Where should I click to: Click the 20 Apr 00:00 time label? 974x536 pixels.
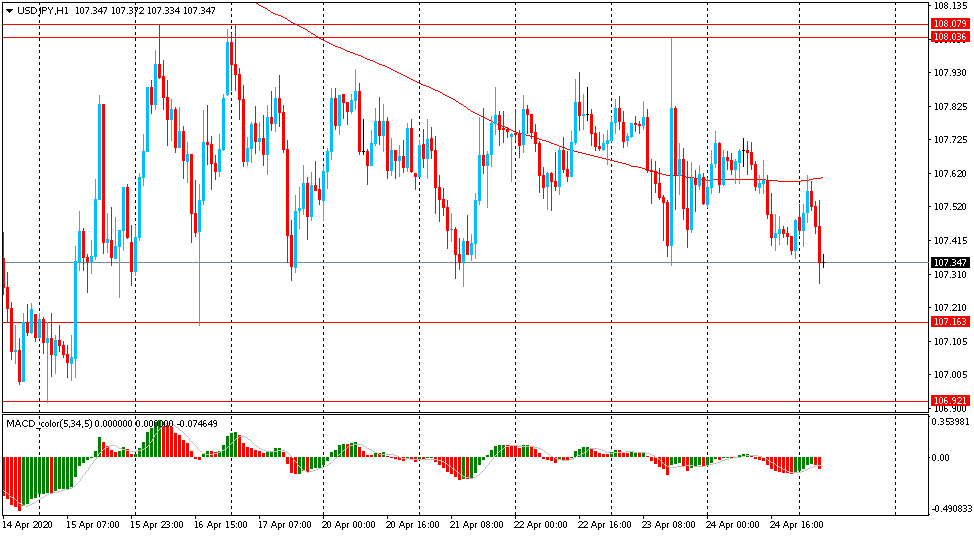(348, 525)
